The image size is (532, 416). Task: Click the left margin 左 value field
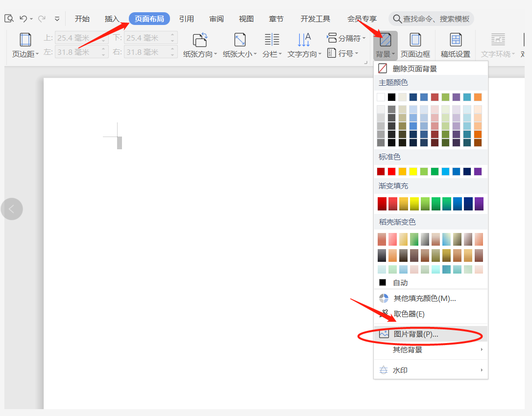pos(81,52)
